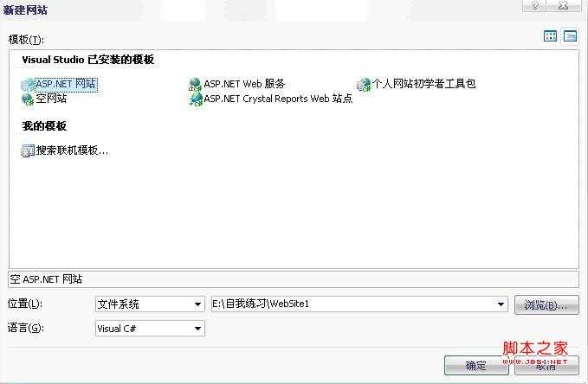This screenshot has width=588, height=384.
Task: Click the help question mark button
Action: [x=535, y=5]
